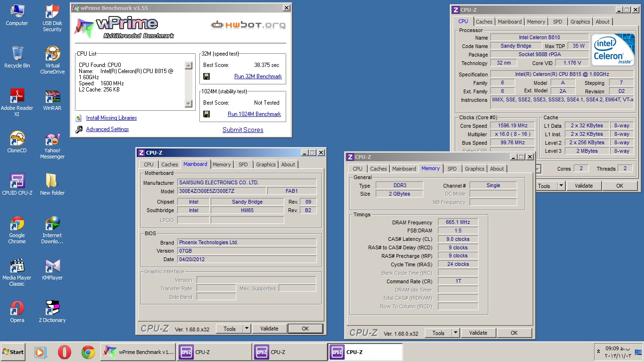The height and width of the screenshot is (362, 644).
Task: Switch to Caches tab in CPU window
Action: click(x=484, y=22)
